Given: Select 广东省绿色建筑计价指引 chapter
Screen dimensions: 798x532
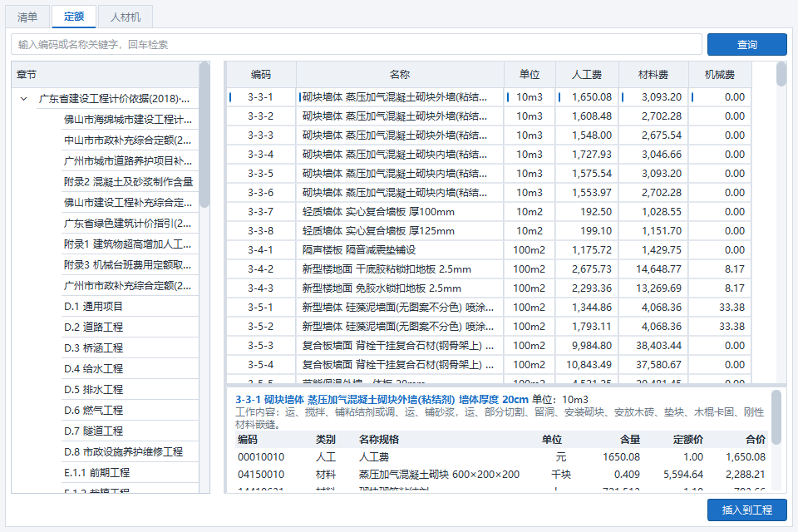Looking at the screenshot, I should [x=128, y=224].
